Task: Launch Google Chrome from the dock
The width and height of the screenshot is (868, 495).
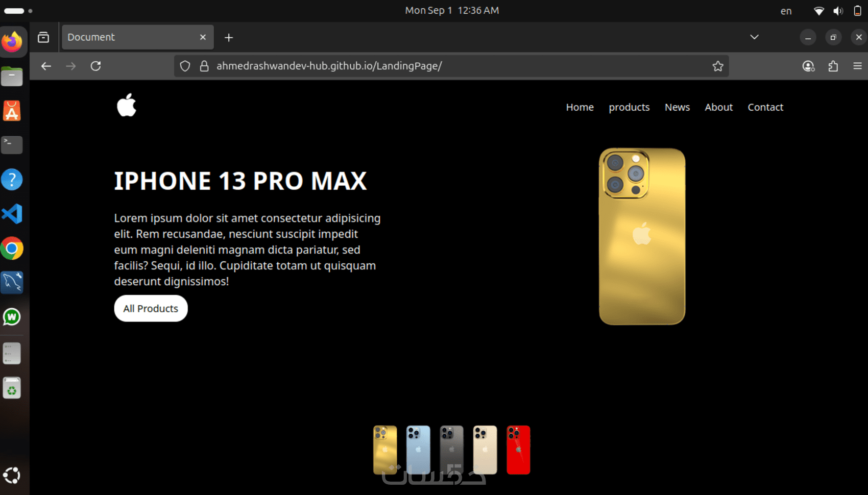Action: click(x=12, y=249)
